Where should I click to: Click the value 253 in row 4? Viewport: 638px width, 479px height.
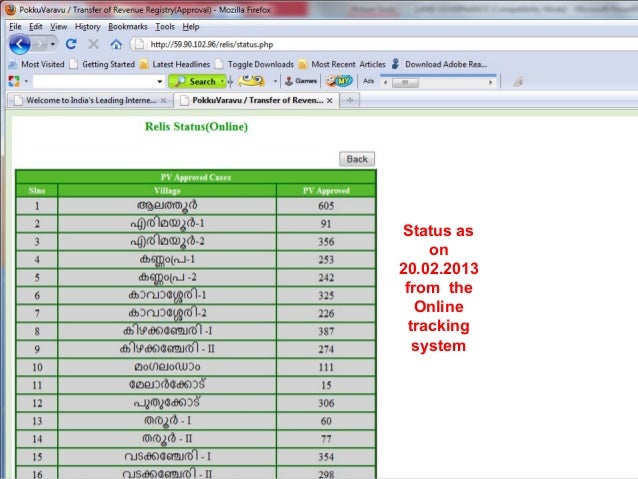[326, 260]
